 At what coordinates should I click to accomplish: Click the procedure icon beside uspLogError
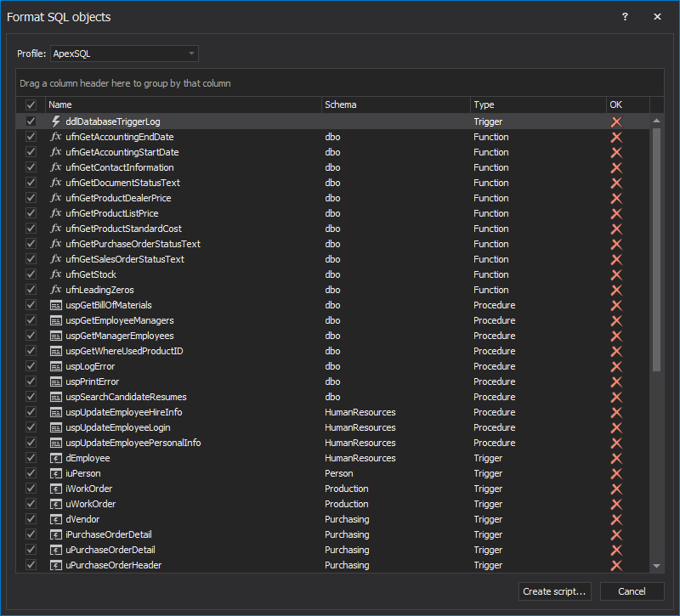[x=56, y=366]
